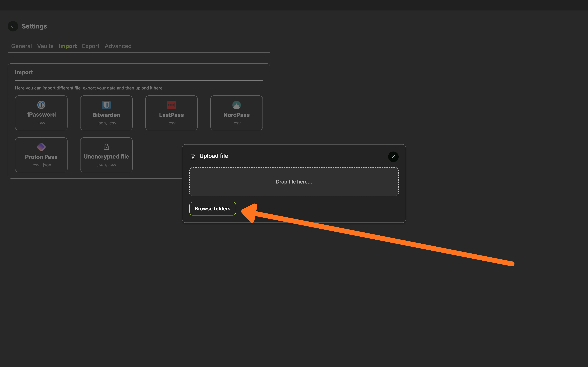Screen dimensions: 588x367
Task: Click the Unencrypted file lock icon
Action: coord(106,147)
